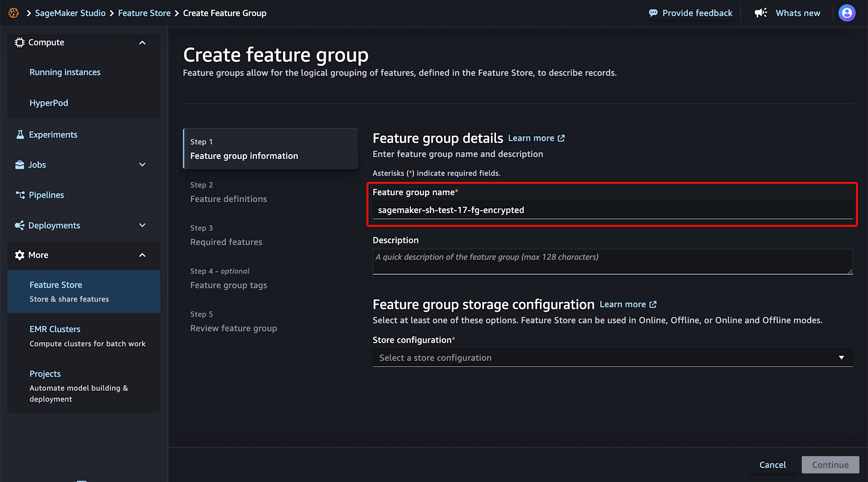Click the Cancel button
868x482 pixels.
click(x=773, y=465)
